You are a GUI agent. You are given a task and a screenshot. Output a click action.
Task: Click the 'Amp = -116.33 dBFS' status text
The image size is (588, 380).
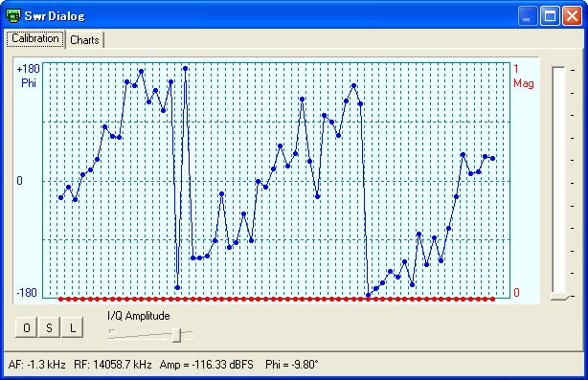pyautogui.click(x=207, y=365)
